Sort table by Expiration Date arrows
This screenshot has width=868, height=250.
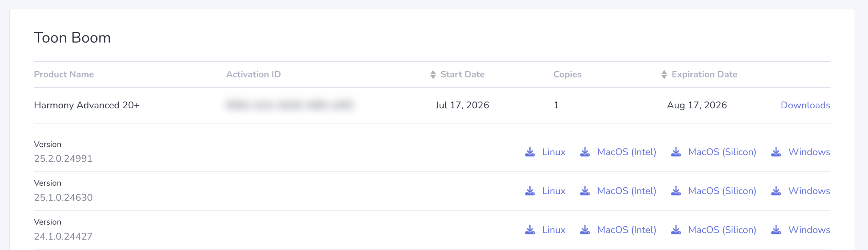[664, 74]
